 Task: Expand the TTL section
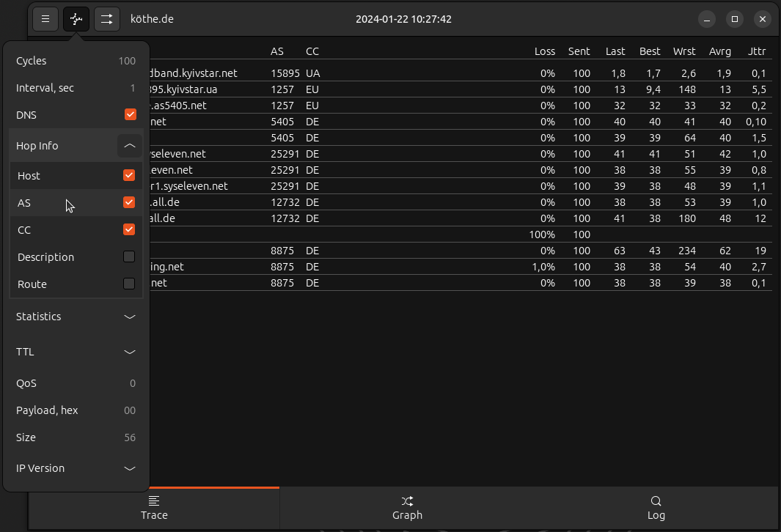[x=130, y=352]
